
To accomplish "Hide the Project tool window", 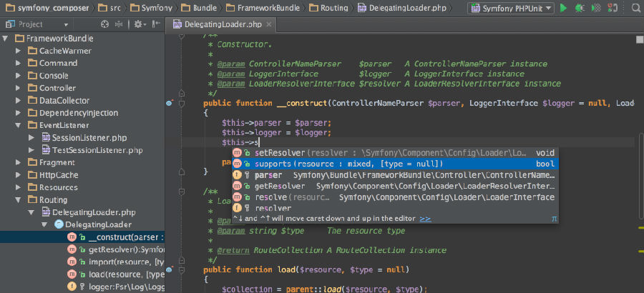I will tap(155, 24).
